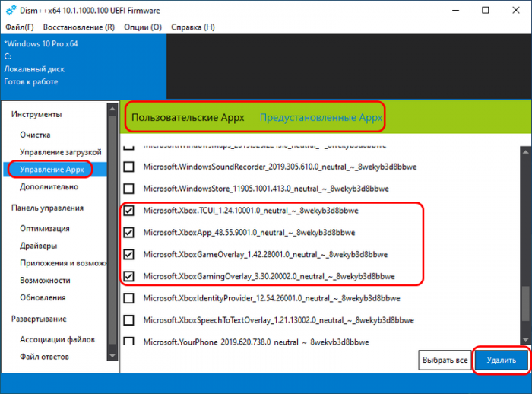The image size is (532, 394).
Task: Open Ассоциации файлов in the sidebar
Action: coord(57,340)
